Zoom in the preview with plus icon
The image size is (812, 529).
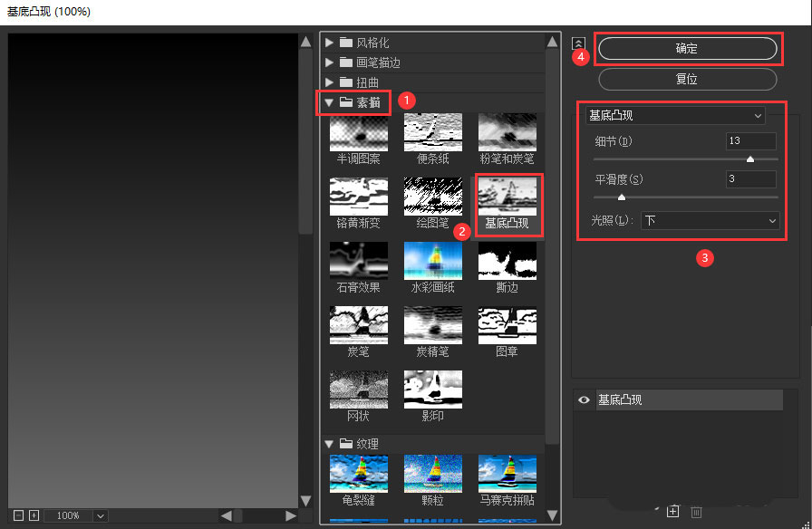[x=34, y=515]
